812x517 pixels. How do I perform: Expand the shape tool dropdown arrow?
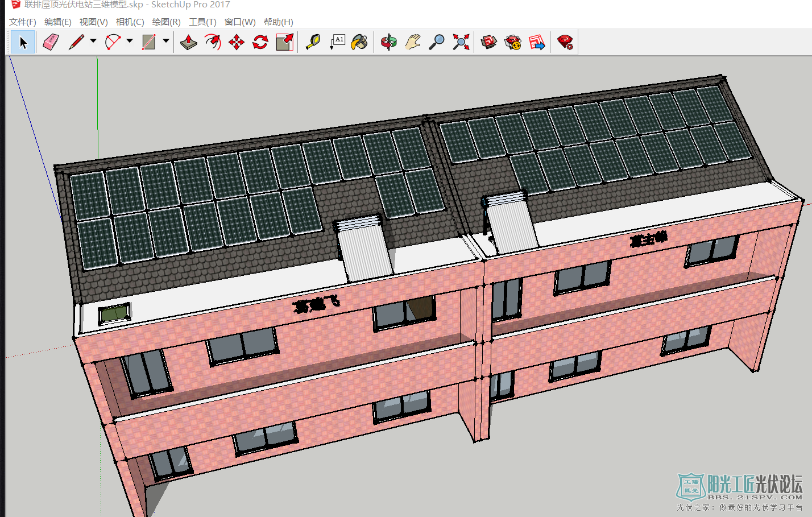click(x=166, y=41)
